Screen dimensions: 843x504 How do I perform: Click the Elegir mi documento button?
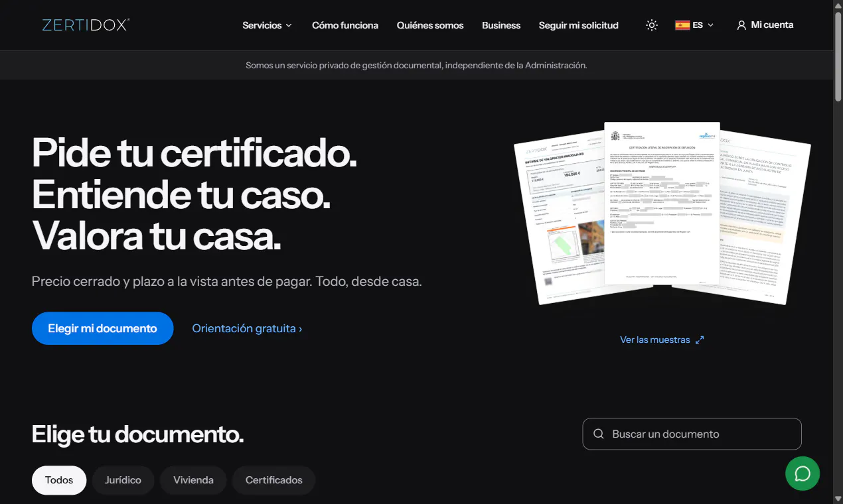tap(103, 328)
